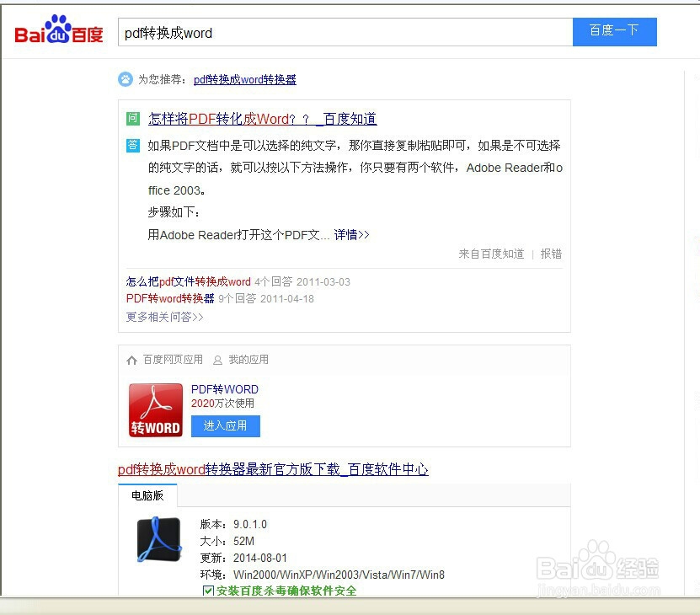
Task: Click the version value 9.0.1.0
Action: (x=250, y=524)
